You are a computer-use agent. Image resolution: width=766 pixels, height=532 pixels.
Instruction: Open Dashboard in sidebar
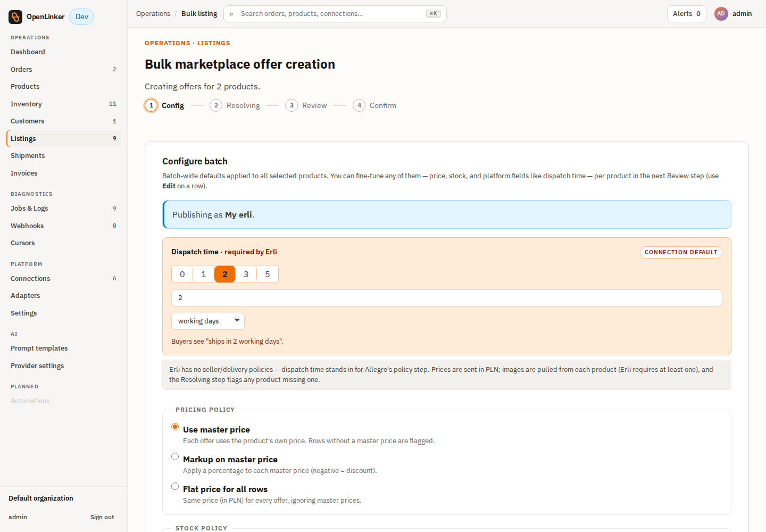63,52
